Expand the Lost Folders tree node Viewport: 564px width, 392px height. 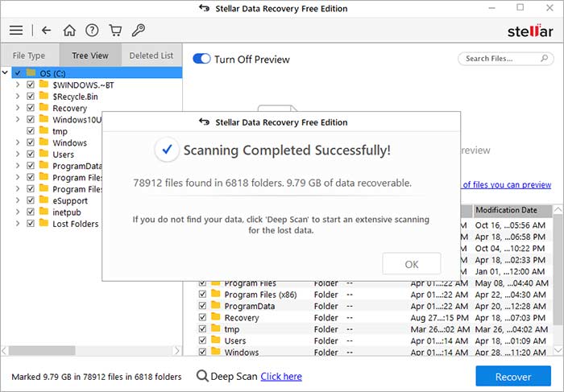click(18, 224)
